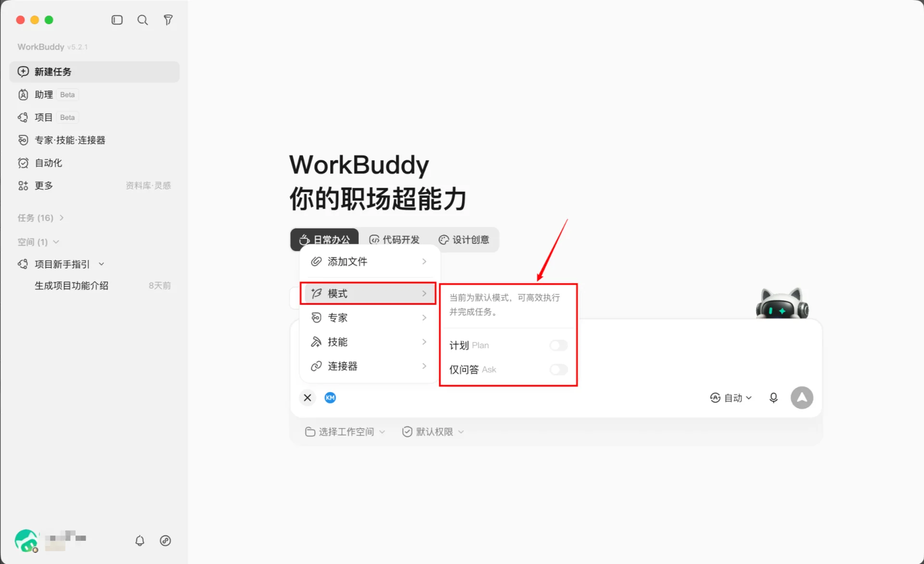This screenshot has width=924, height=564.
Task: Click the 新建任务 plus bubble icon
Action: (23, 72)
